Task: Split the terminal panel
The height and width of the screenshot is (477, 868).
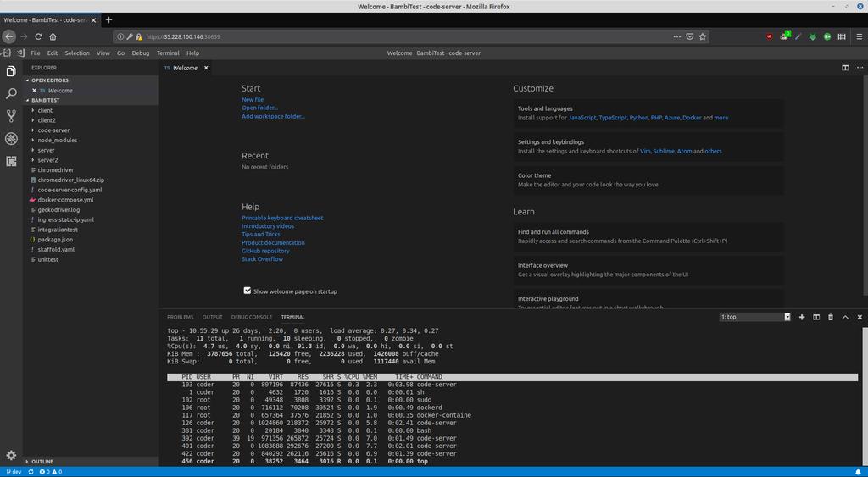Action: coord(816,317)
